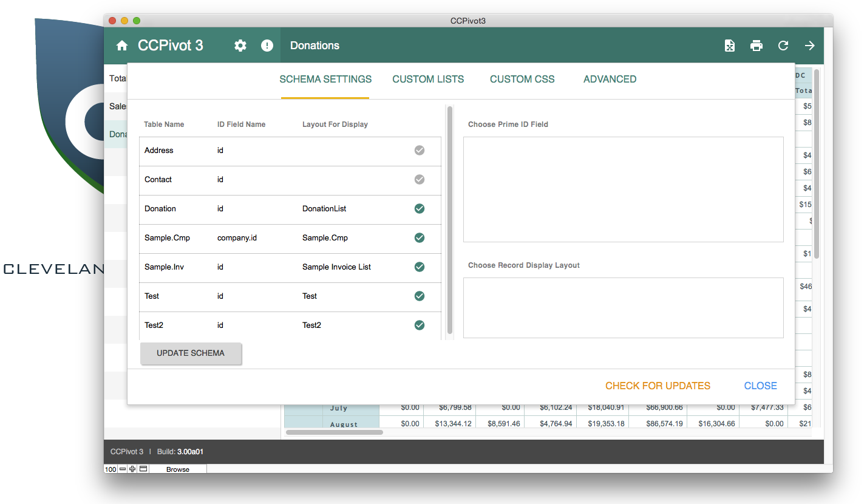The image size is (867, 504).
Task: Toggle Contact table checkmark
Action: [420, 180]
